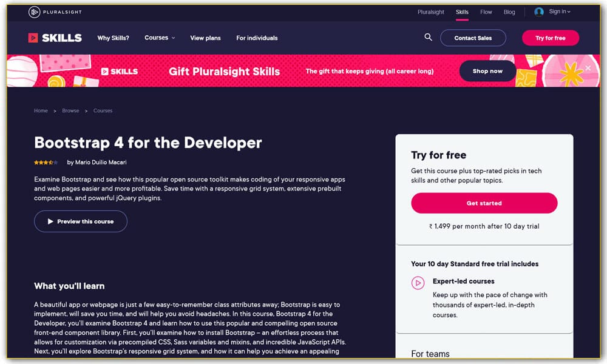This screenshot has width=607, height=364.
Task: Click the Pluralsight logo in top bar
Action: pyautogui.click(x=55, y=12)
